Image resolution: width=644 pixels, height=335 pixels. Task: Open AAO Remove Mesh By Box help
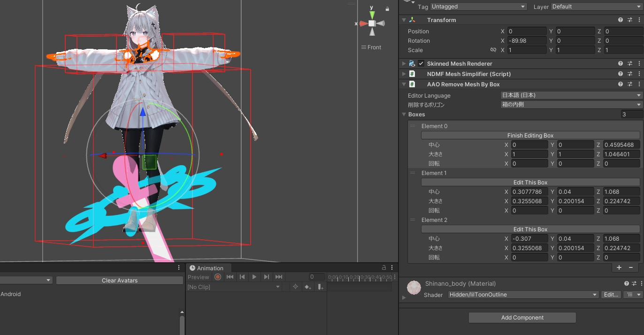(x=621, y=84)
